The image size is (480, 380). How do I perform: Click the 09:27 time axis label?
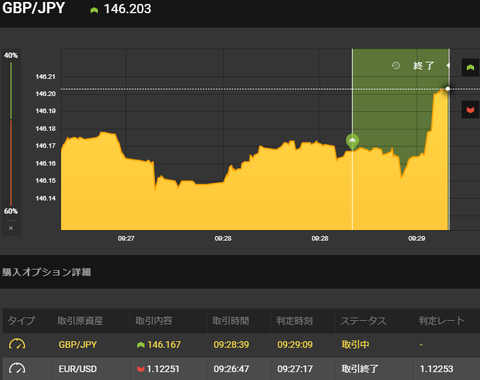tap(126, 238)
